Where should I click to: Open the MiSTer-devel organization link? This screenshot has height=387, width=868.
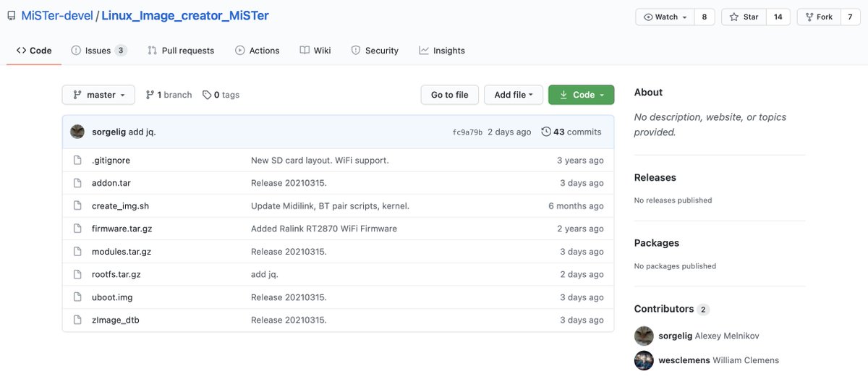click(x=57, y=16)
